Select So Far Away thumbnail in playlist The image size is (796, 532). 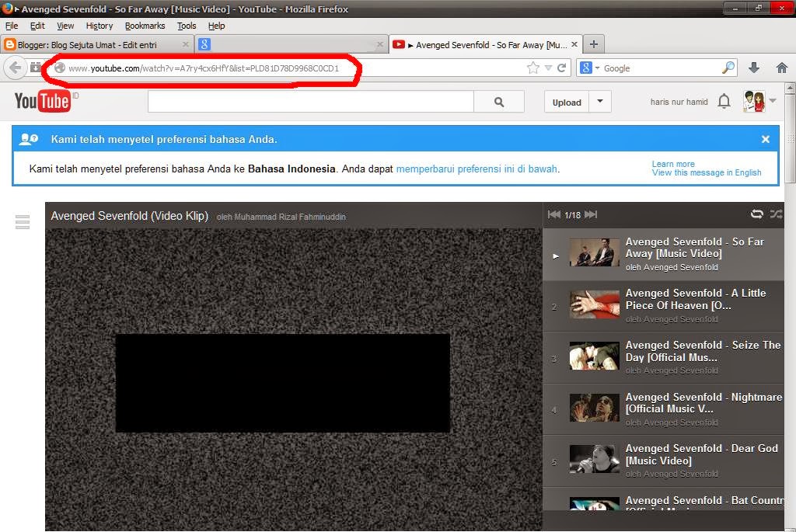(594, 252)
